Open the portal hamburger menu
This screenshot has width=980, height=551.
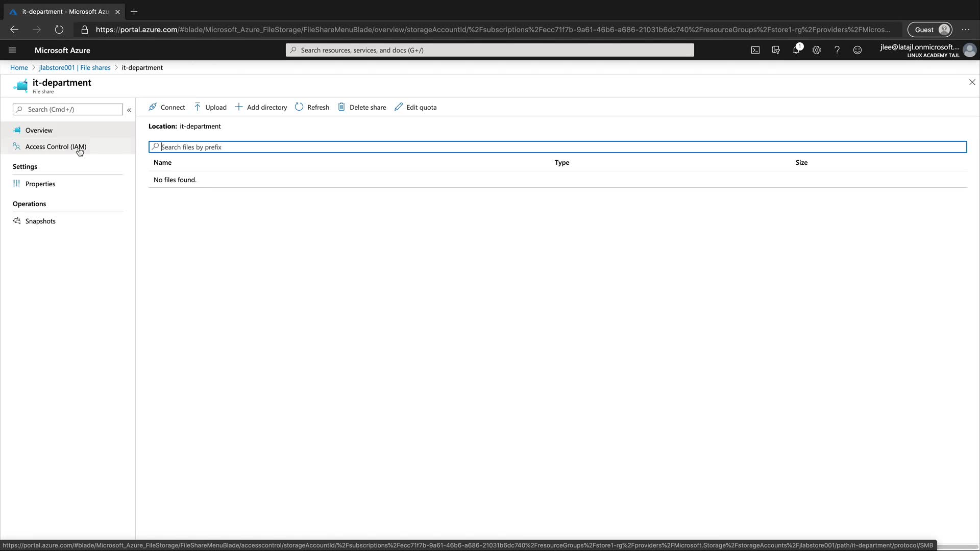pyautogui.click(x=12, y=50)
